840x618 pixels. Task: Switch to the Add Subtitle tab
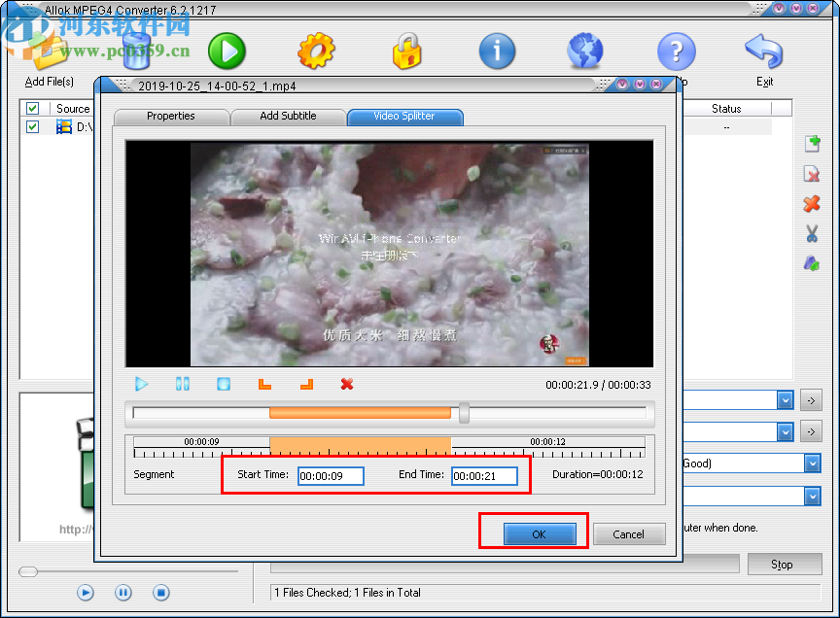pos(288,117)
